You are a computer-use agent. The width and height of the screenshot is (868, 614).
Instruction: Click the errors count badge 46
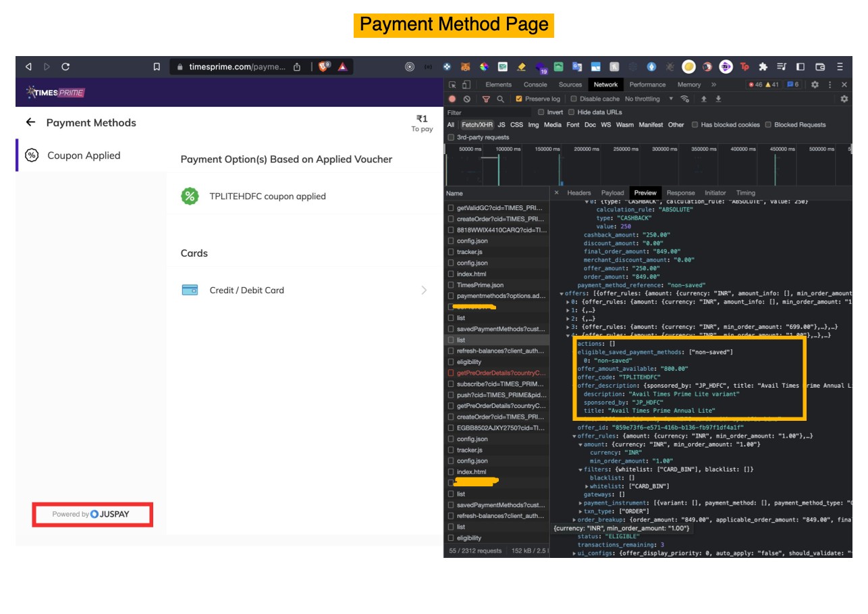[755, 84]
